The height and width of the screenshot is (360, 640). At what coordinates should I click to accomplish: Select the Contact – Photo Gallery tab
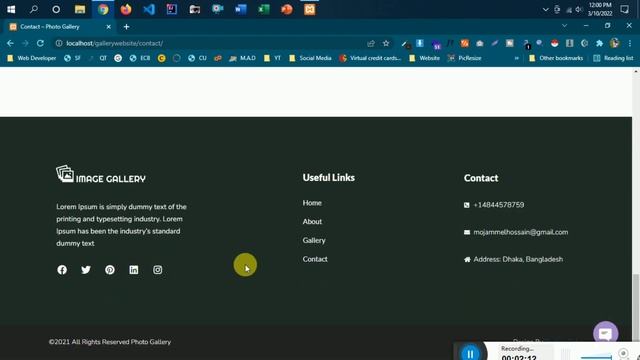[x=60, y=27]
